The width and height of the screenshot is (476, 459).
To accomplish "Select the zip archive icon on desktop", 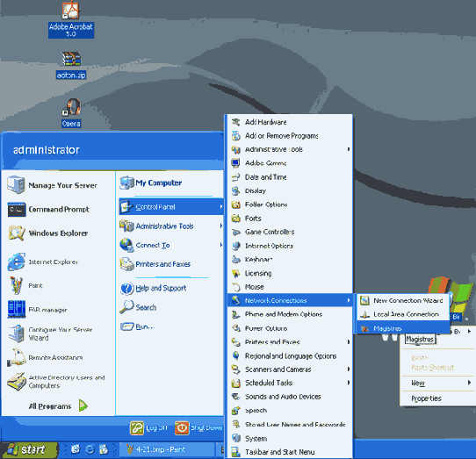I will [71, 59].
